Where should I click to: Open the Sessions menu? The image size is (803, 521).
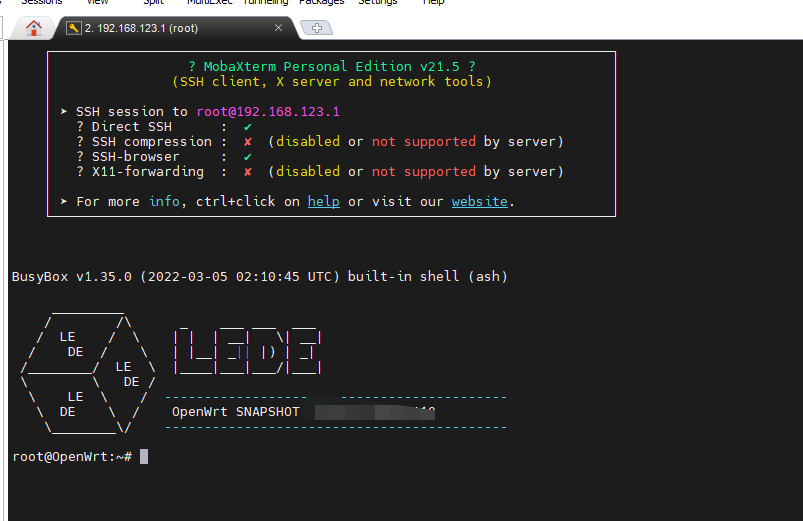42,2
